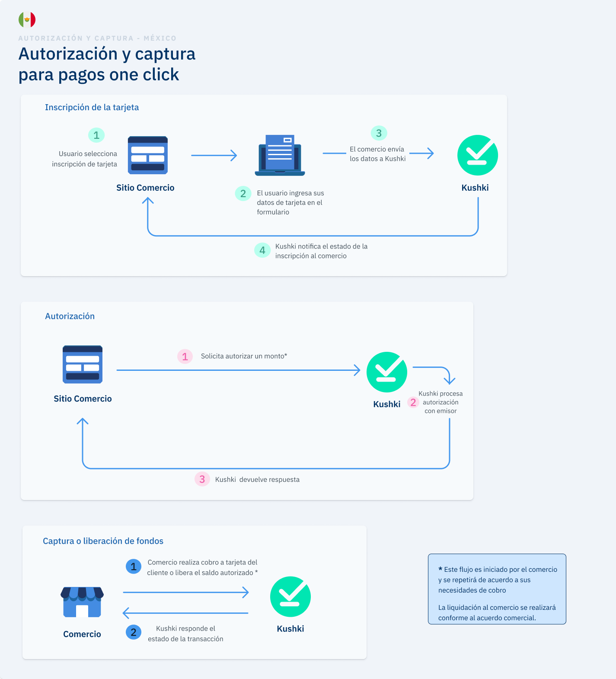This screenshot has height=679, width=616.
Task: Click the 'Sitio Comercio' label in Autorización section
Action: 83,398
